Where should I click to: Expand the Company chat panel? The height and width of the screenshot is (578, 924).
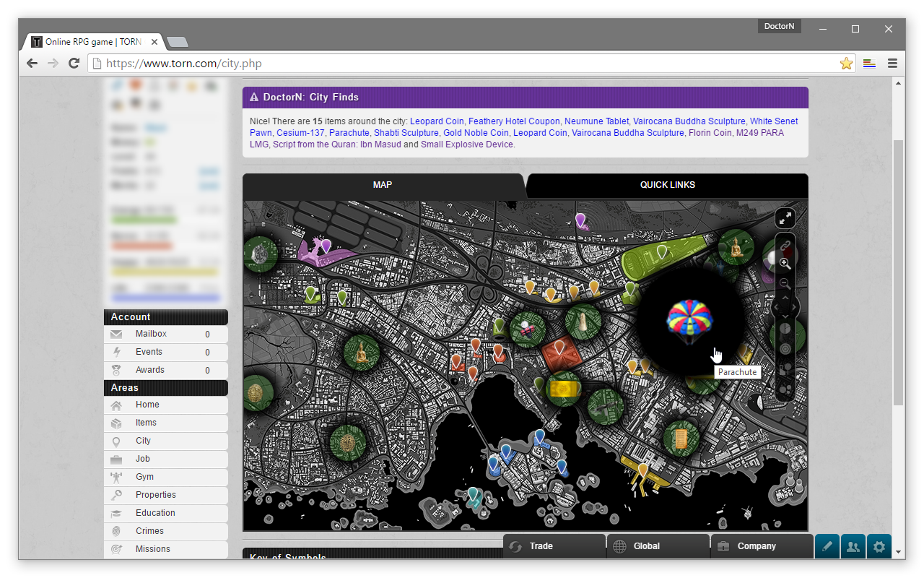point(762,546)
